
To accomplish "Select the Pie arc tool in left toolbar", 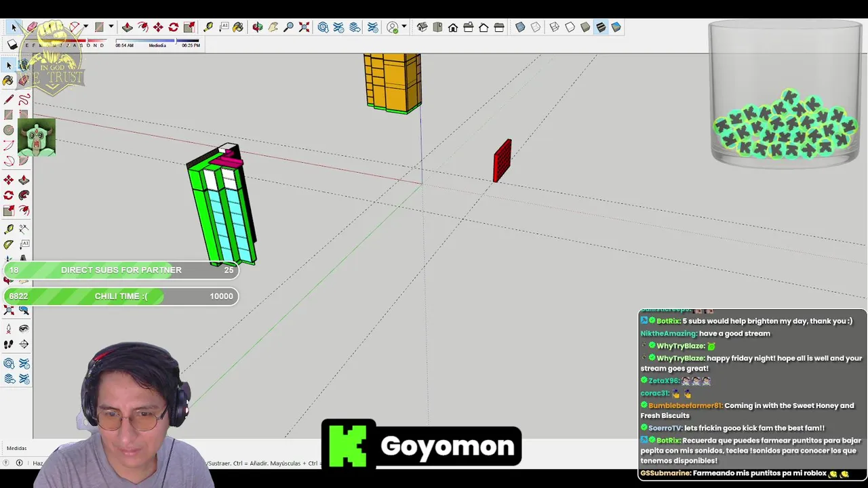I will click(24, 161).
